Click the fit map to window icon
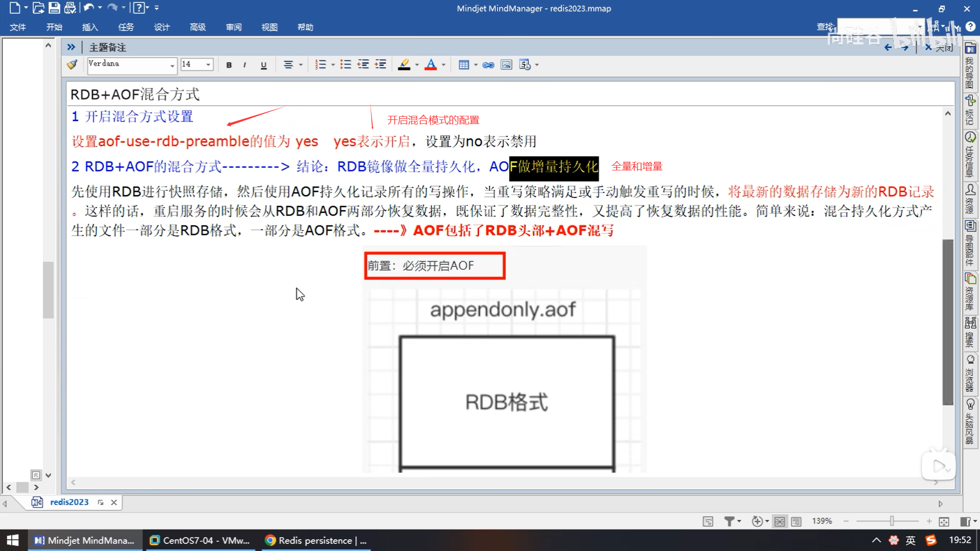Viewport: 980px width, 551px height. pyautogui.click(x=944, y=521)
